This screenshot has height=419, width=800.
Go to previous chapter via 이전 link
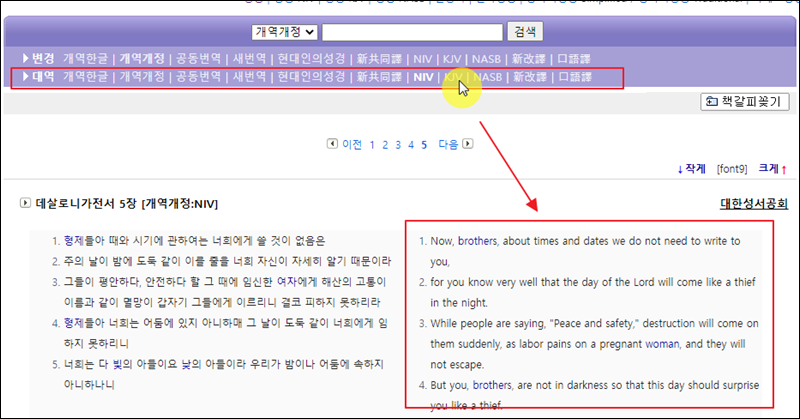[x=352, y=144]
